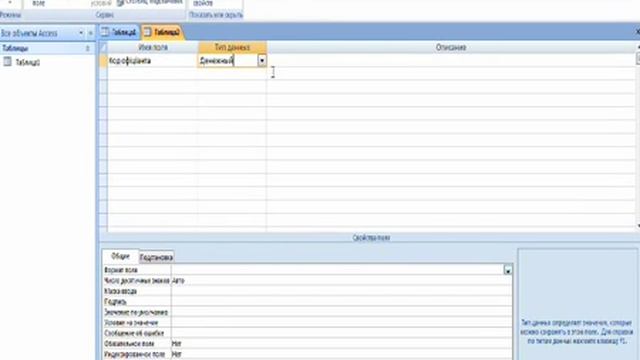The width and height of the screenshot is (640, 360).
Task: Click the Описание column header
Action: pos(451,47)
